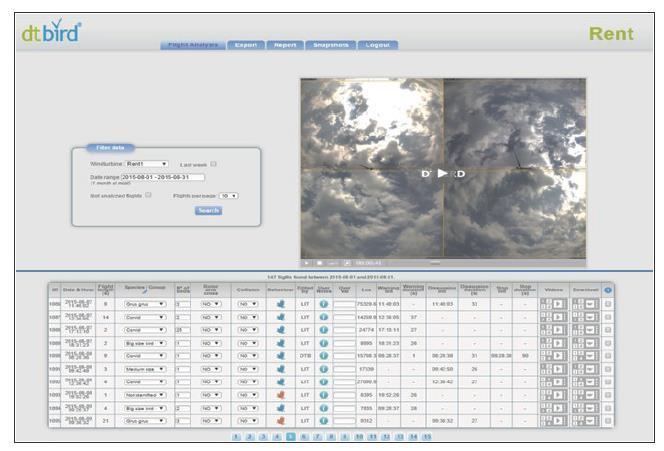
Task: Go to results page 10
Action: [359, 437]
